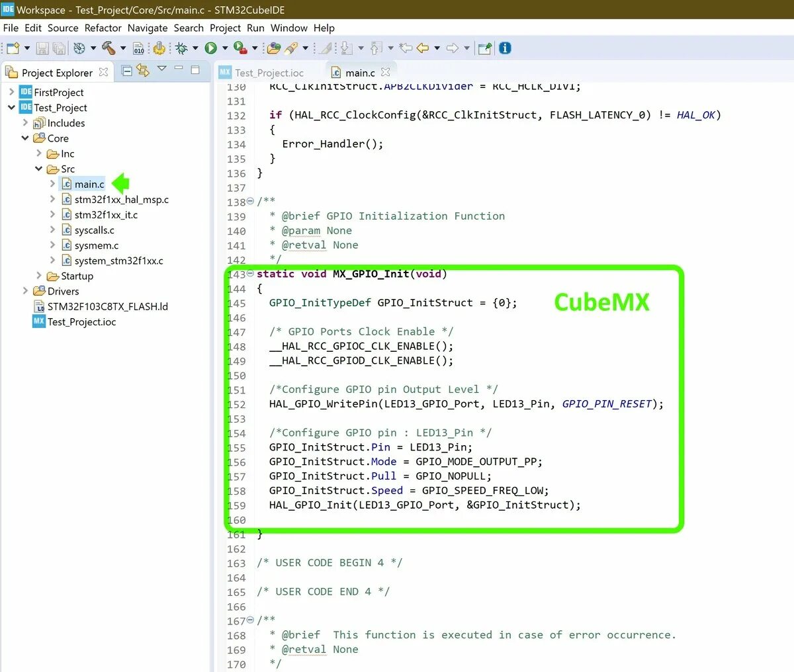This screenshot has height=672, width=794.
Task: Expand the Inc folder
Action: (39, 153)
